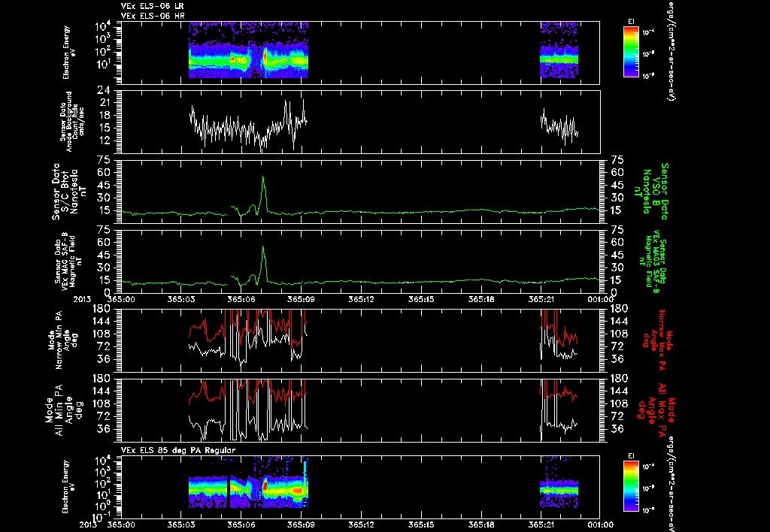Click the tick value '18' on count rate axis

(104, 115)
